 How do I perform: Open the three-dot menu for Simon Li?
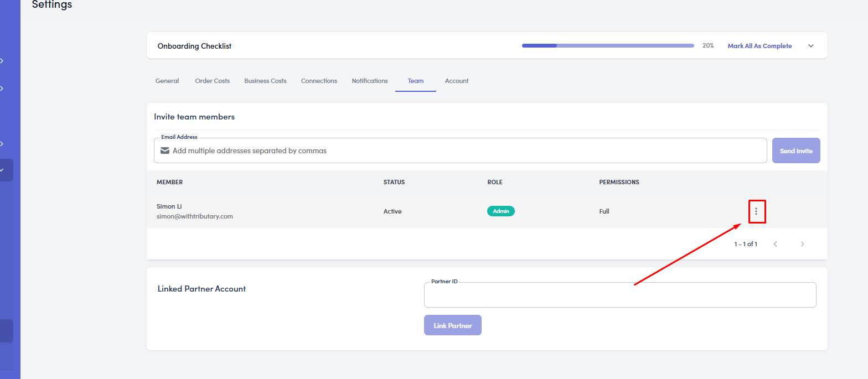point(756,211)
